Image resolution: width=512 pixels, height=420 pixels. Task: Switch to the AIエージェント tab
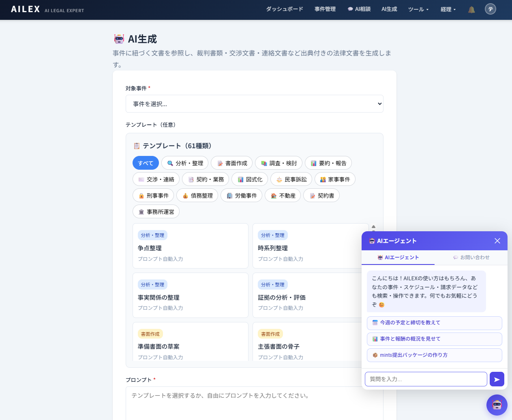pyautogui.click(x=398, y=258)
